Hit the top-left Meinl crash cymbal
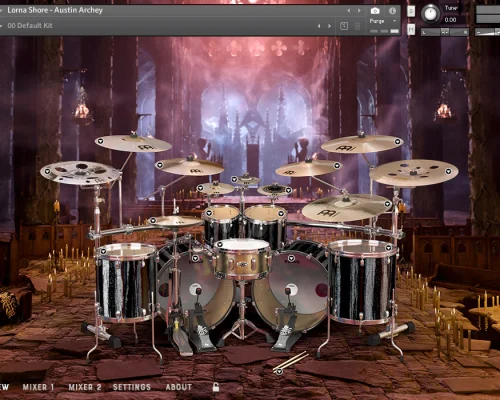Viewport: 500px width, 400px height. point(133,143)
